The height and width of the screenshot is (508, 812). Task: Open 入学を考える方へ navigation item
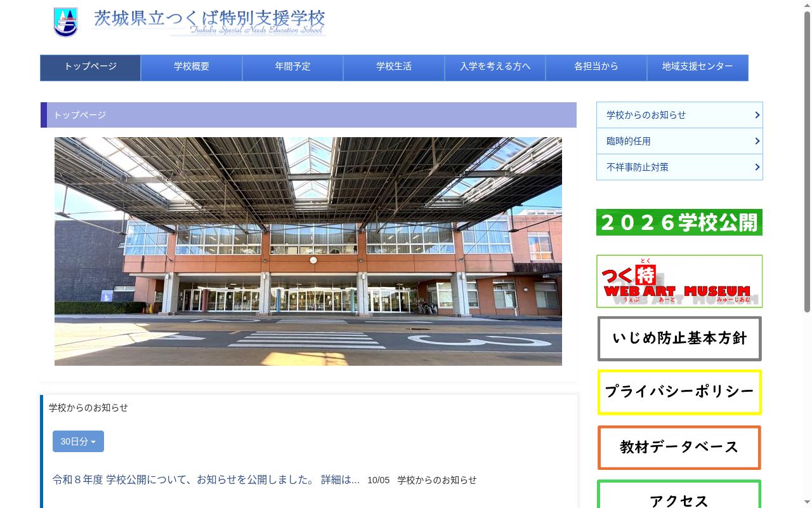[495, 67]
